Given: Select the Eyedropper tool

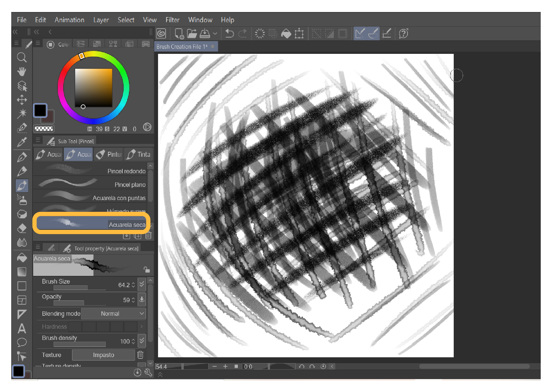Looking at the screenshot, I should pos(22,142).
